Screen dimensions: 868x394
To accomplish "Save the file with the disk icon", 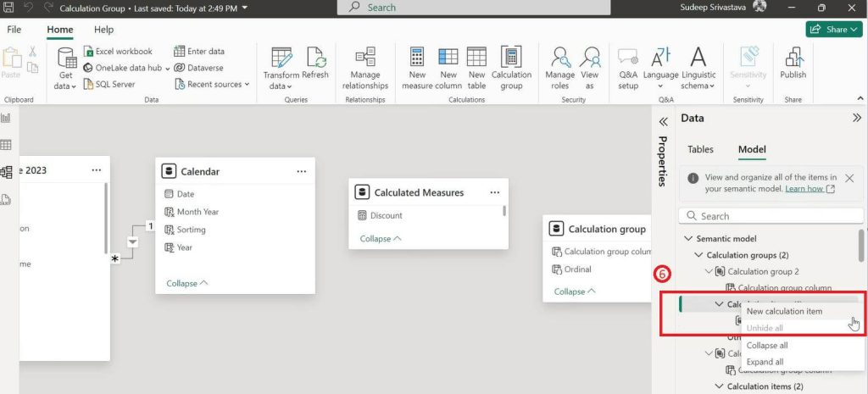I will pyautogui.click(x=8, y=8).
